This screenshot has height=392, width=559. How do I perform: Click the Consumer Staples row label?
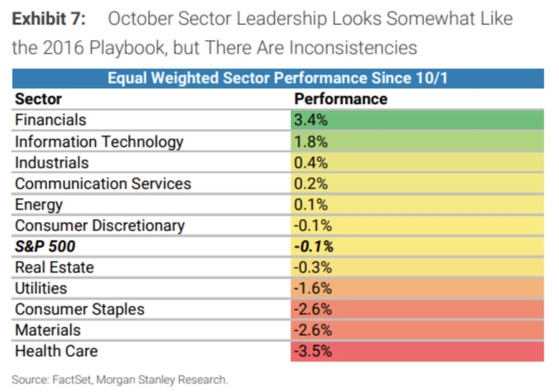(80, 310)
